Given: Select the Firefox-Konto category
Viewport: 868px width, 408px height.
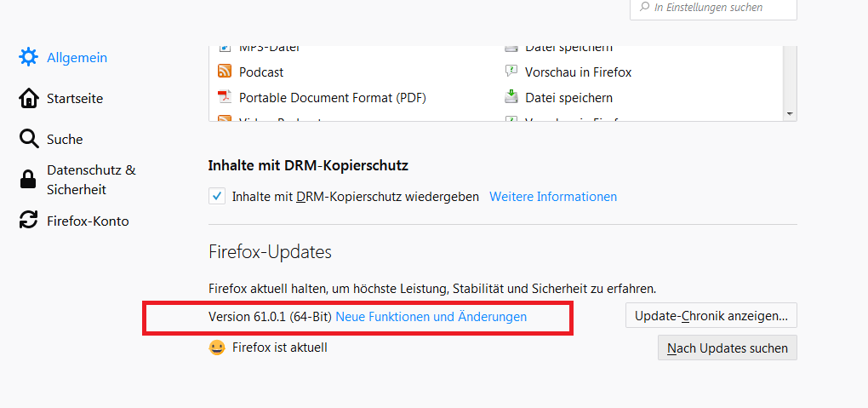Looking at the screenshot, I should click(x=88, y=221).
